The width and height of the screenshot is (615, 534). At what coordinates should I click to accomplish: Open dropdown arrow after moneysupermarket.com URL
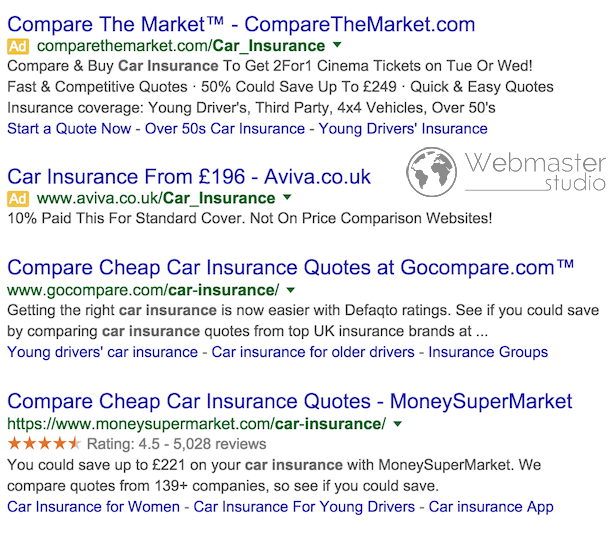pos(397,424)
